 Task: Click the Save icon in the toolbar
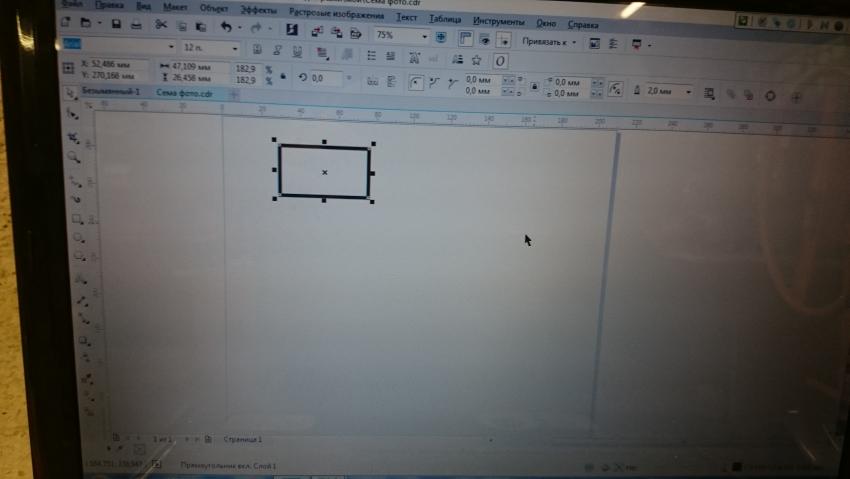pos(115,24)
